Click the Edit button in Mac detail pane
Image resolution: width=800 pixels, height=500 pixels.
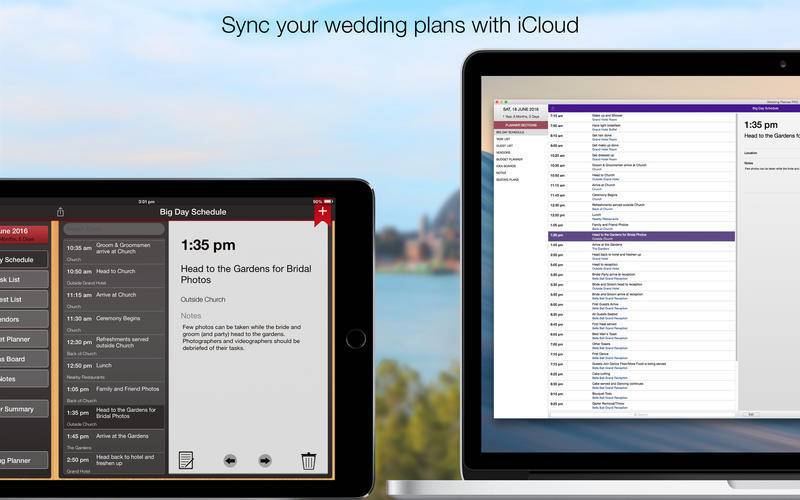coord(751,414)
